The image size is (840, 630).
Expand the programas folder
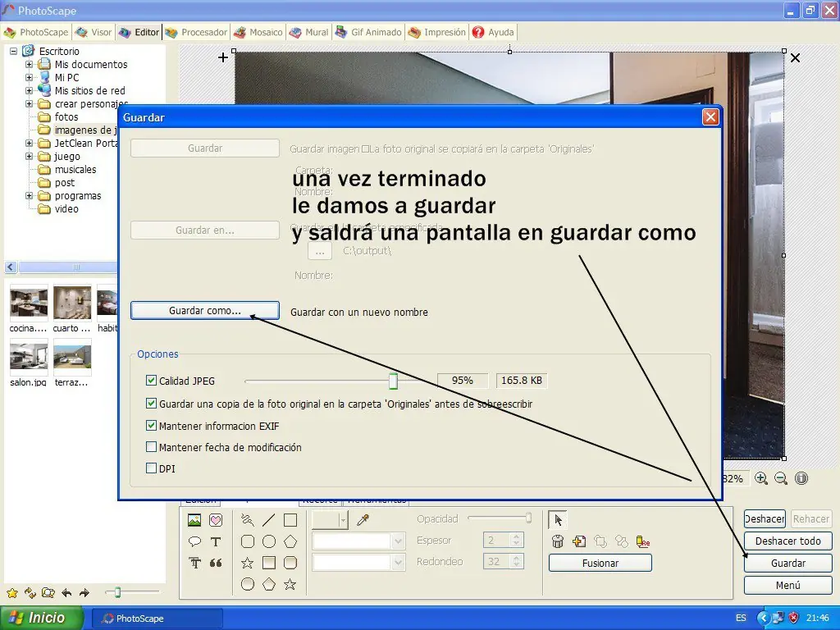coord(30,196)
